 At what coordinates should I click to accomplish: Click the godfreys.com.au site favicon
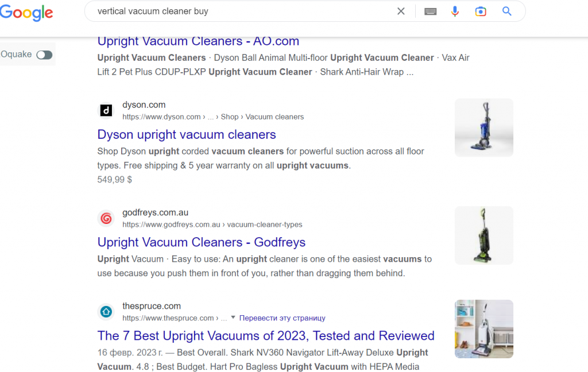[x=106, y=218]
